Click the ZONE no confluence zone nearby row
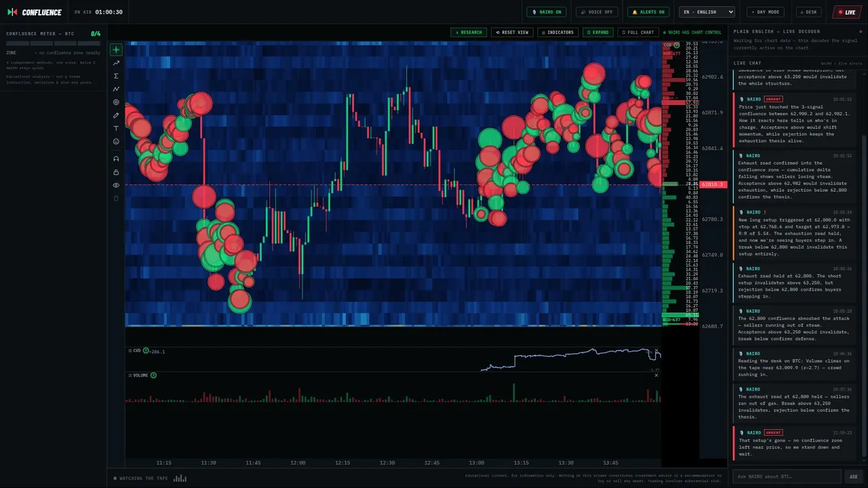The width and height of the screenshot is (868, 488). (x=53, y=52)
